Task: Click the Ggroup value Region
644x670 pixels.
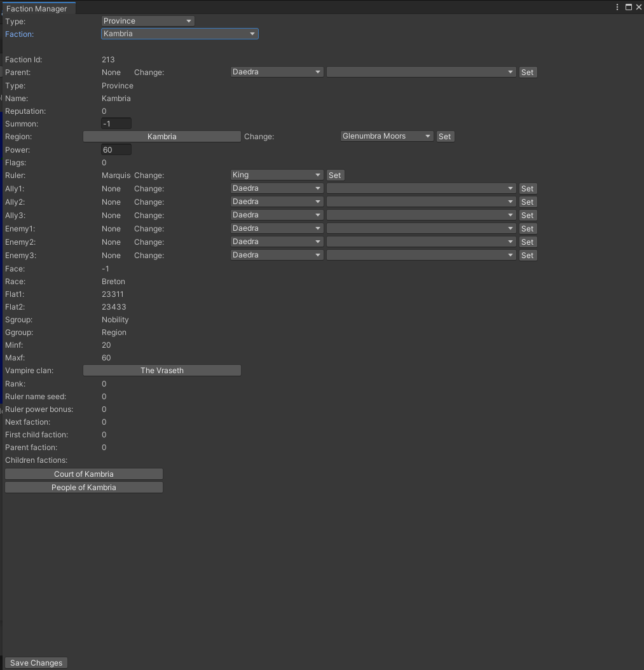Action: pos(114,332)
